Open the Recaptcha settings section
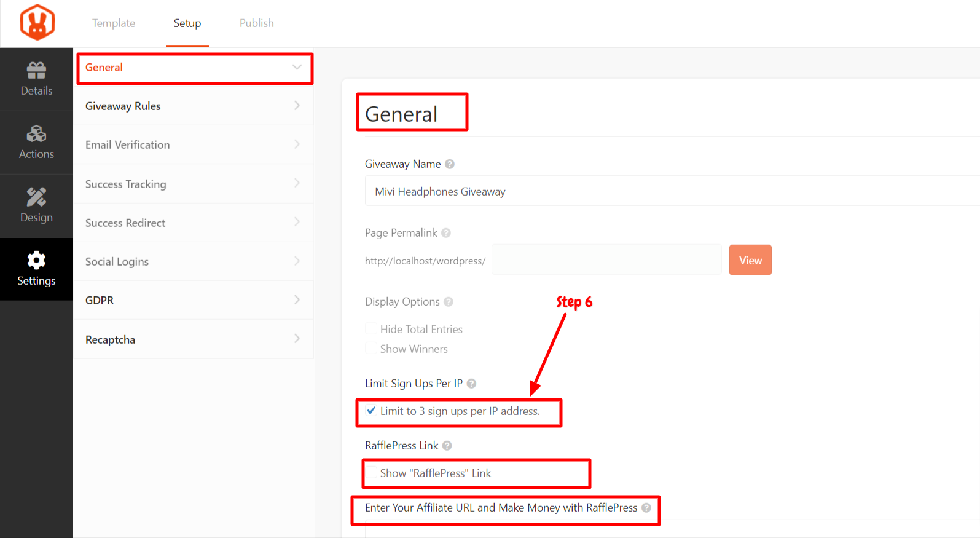This screenshot has width=980, height=538. tap(194, 339)
